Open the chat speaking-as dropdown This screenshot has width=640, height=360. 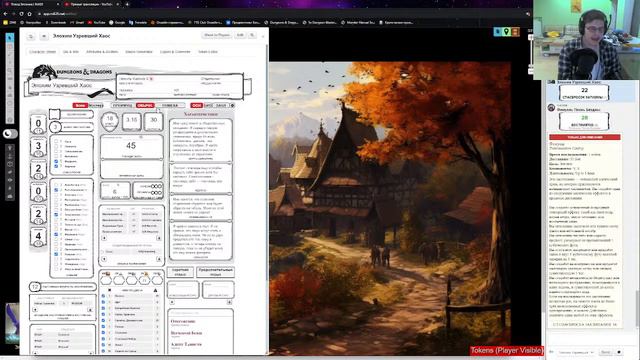click(576, 352)
